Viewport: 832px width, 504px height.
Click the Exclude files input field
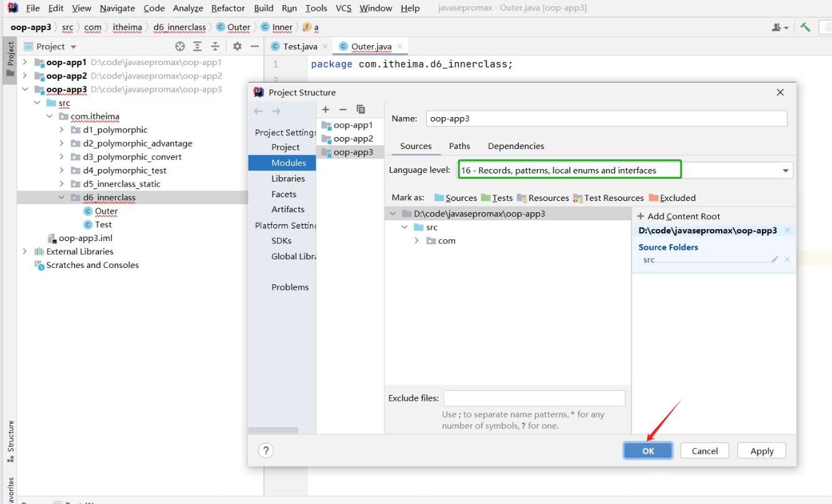coord(535,398)
